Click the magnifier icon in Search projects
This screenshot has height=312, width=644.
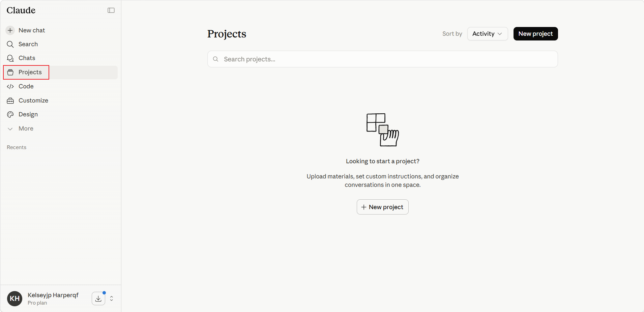coord(216,59)
